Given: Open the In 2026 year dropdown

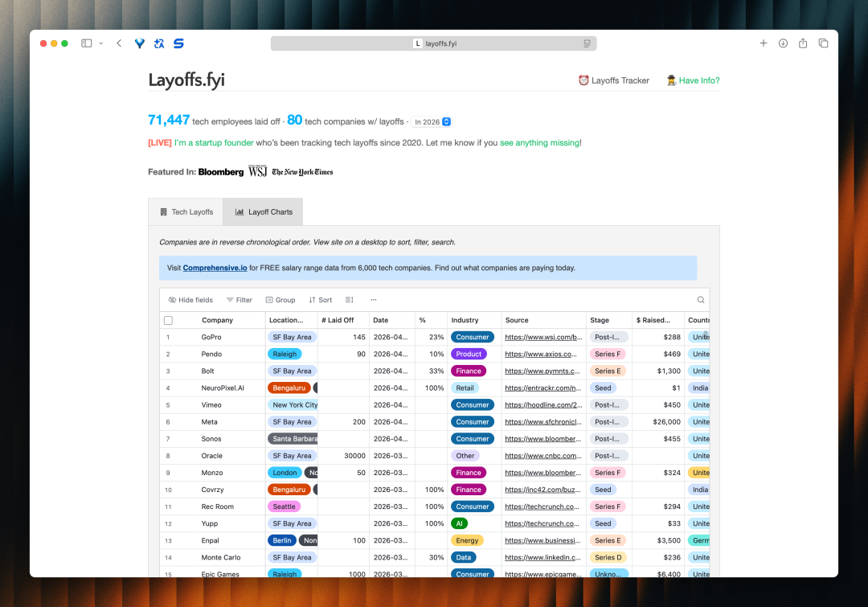Looking at the screenshot, I should tap(432, 122).
